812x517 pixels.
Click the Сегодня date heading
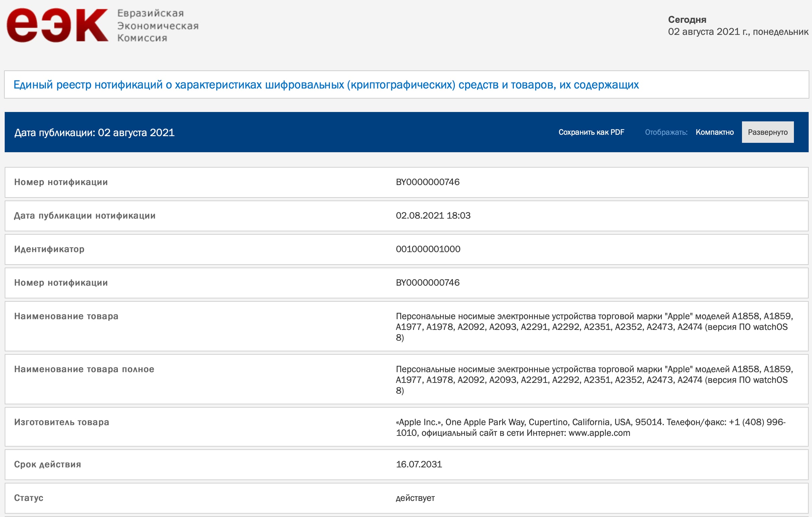(x=687, y=19)
